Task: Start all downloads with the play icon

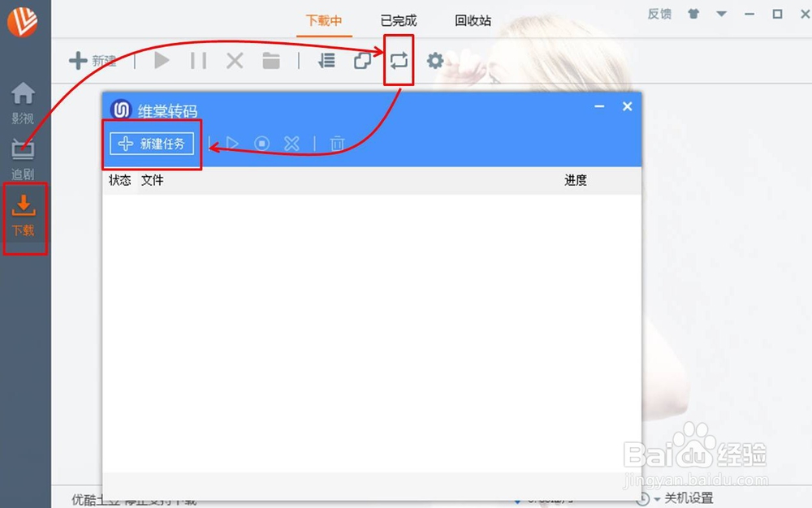Action: click(161, 60)
